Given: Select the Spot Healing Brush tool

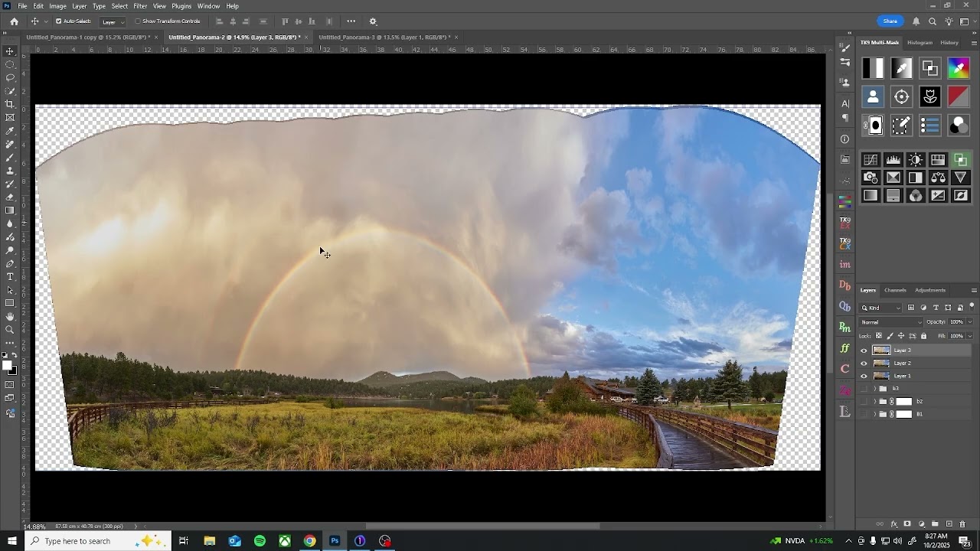Looking at the screenshot, I should [x=10, y=144].
